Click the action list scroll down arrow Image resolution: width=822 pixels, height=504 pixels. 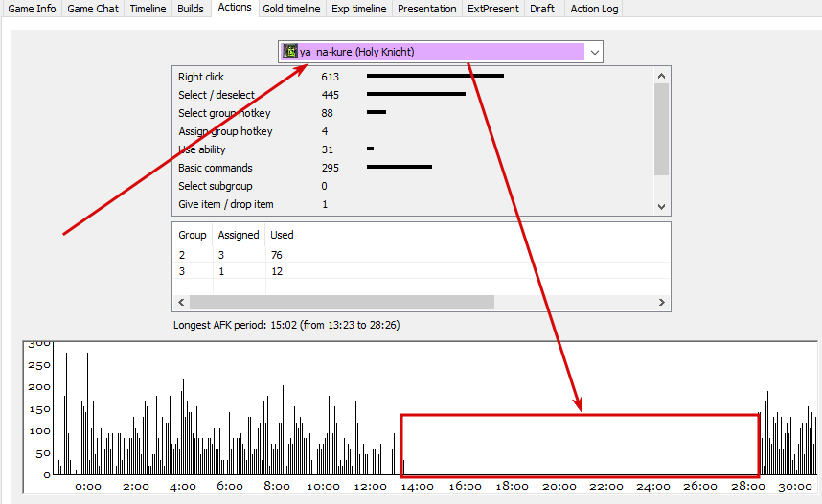point(662,207)
